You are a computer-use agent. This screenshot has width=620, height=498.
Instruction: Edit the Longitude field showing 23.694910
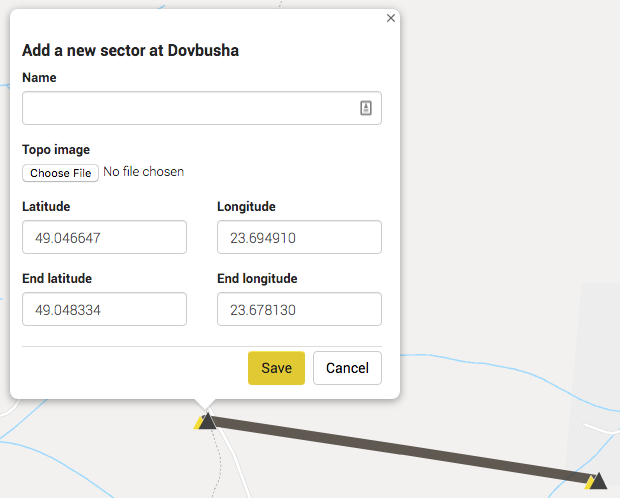coord(299,238)
